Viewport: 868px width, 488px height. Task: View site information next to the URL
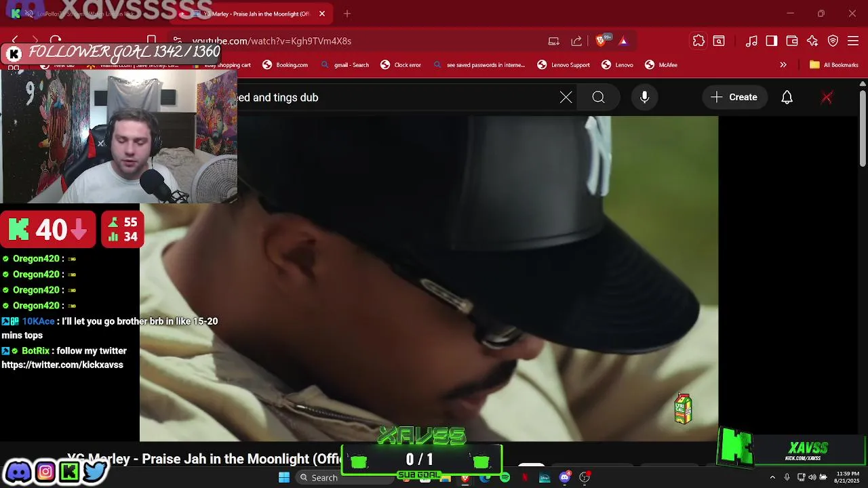coord(177,41)
